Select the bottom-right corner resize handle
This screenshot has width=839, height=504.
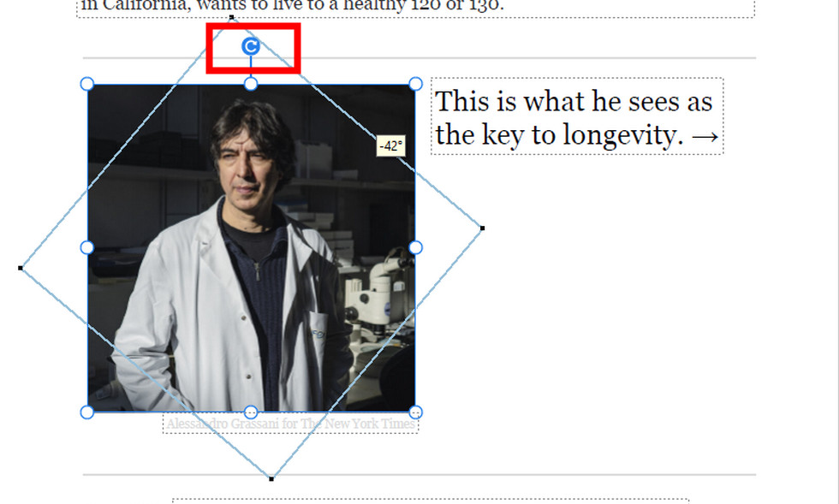point(415,412)
